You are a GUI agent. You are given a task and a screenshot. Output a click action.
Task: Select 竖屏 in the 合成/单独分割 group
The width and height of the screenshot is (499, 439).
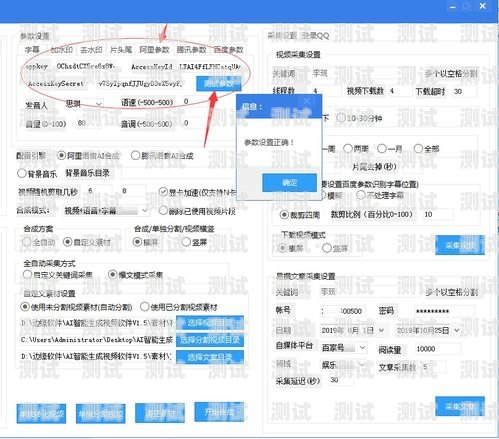tap(194, 242)
